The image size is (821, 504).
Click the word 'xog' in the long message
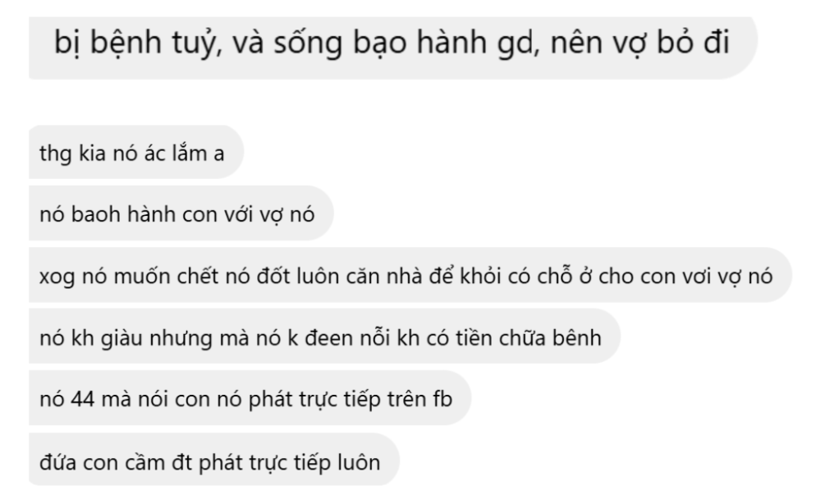pyautogui.click(x=57, y=277)
